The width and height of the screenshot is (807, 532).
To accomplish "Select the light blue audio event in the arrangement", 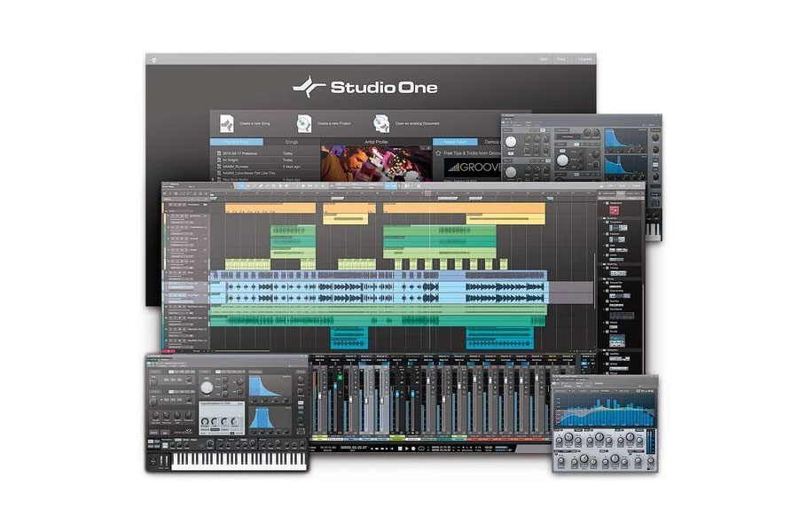I will pos(379,293).
